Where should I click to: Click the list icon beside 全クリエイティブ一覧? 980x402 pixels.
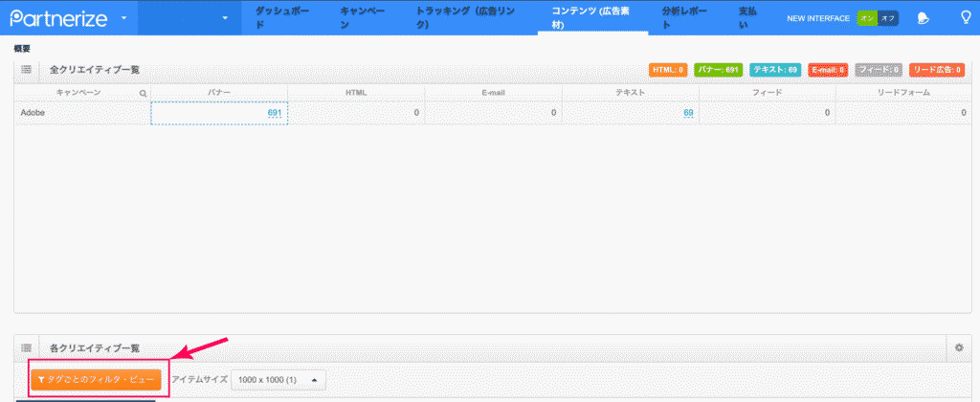tap(27, 70)
